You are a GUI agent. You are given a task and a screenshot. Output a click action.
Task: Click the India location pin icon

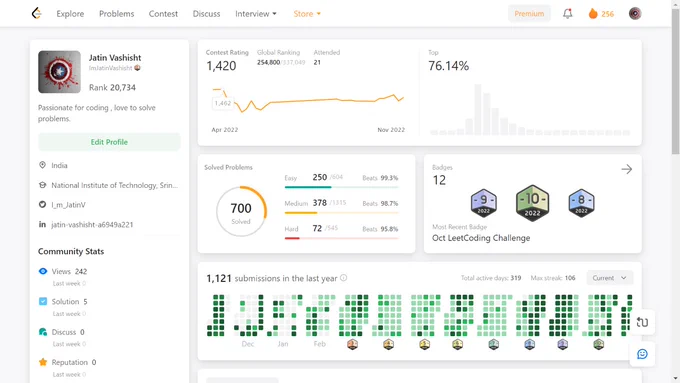tap(42, 165)
